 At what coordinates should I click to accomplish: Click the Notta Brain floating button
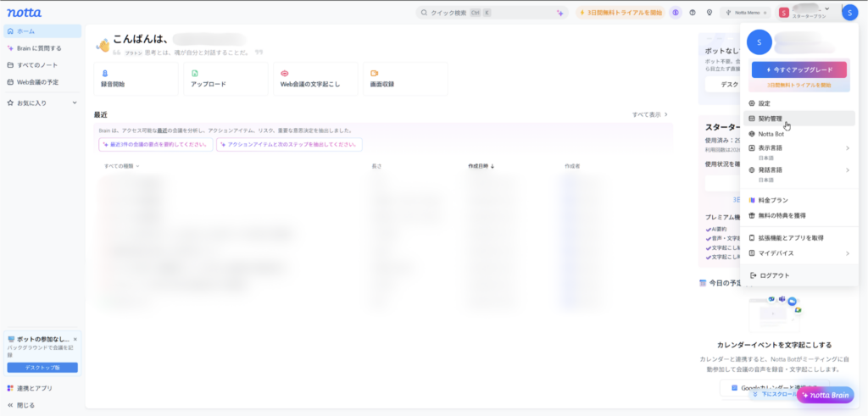826,395
